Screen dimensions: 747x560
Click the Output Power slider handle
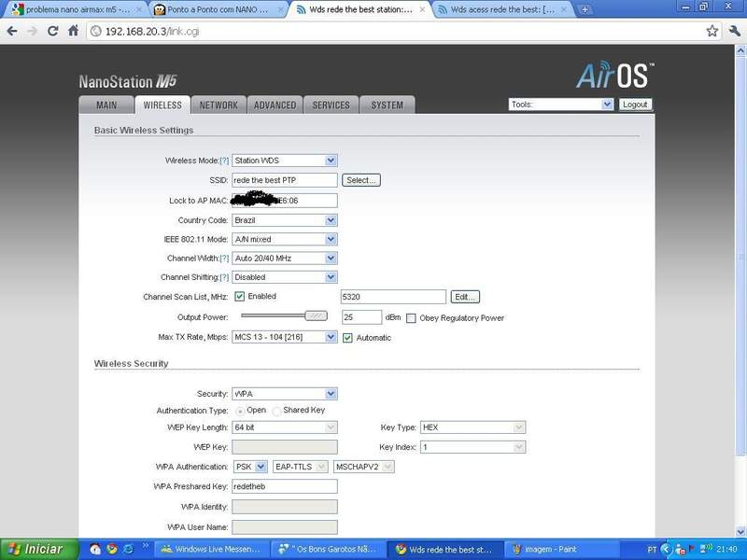tap(317, 315)
